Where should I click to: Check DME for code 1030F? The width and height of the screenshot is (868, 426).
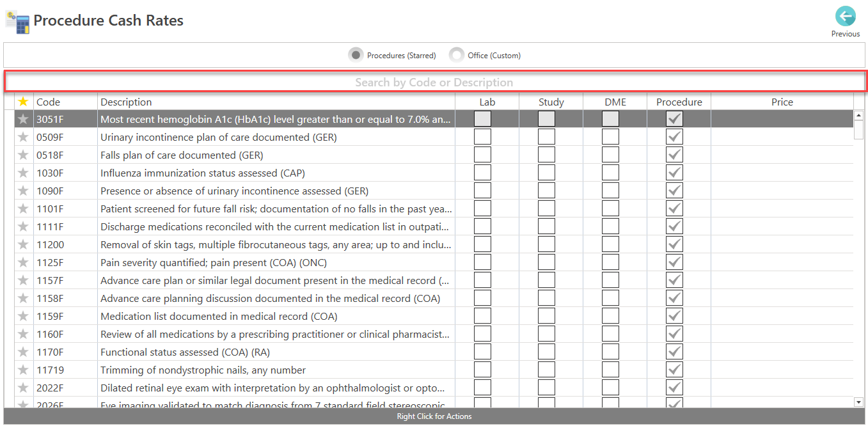[610, 173]
